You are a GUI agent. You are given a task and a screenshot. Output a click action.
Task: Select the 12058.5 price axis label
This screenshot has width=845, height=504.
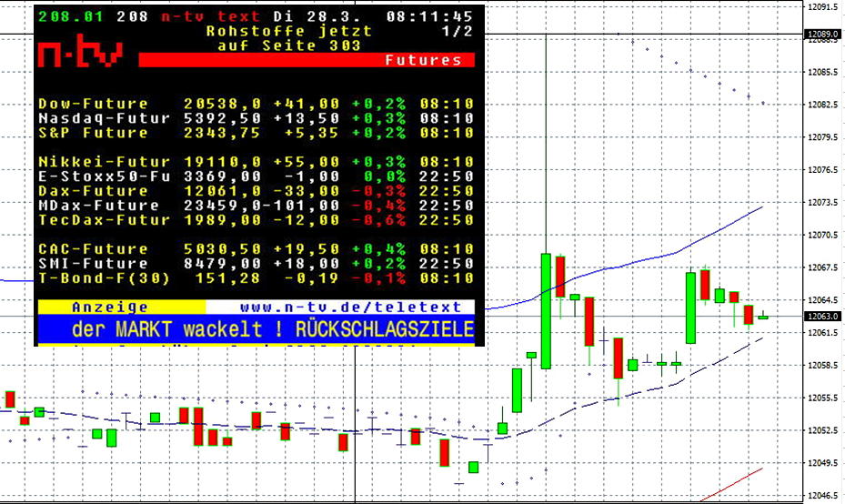pyautogui.click(x=823, y=366)
